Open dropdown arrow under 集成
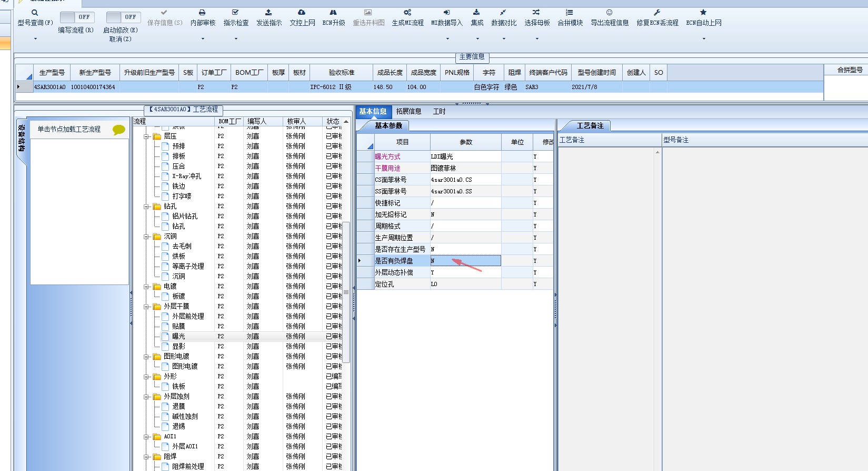The width and height of the screenshot is (868, 471). (477, 39)
